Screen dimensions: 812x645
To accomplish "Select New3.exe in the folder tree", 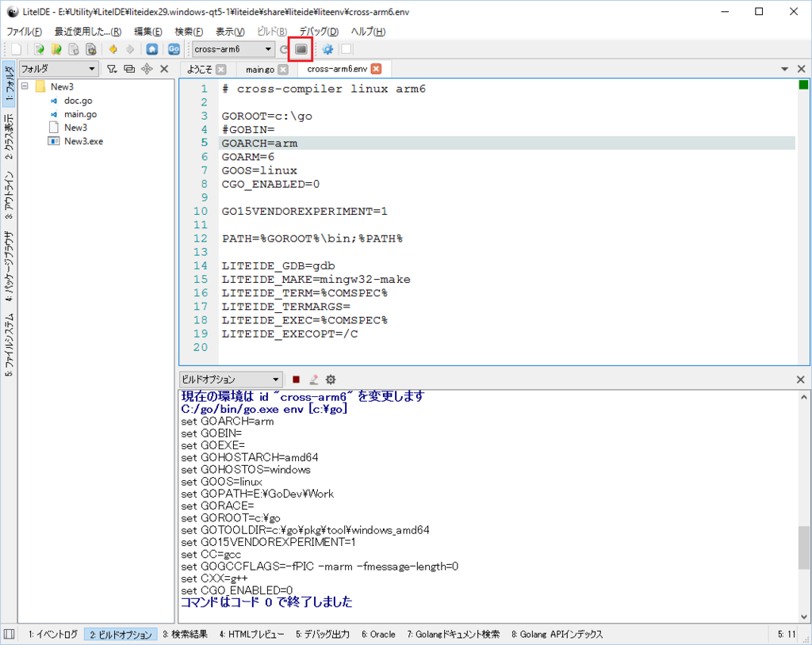I will [83, 141].
